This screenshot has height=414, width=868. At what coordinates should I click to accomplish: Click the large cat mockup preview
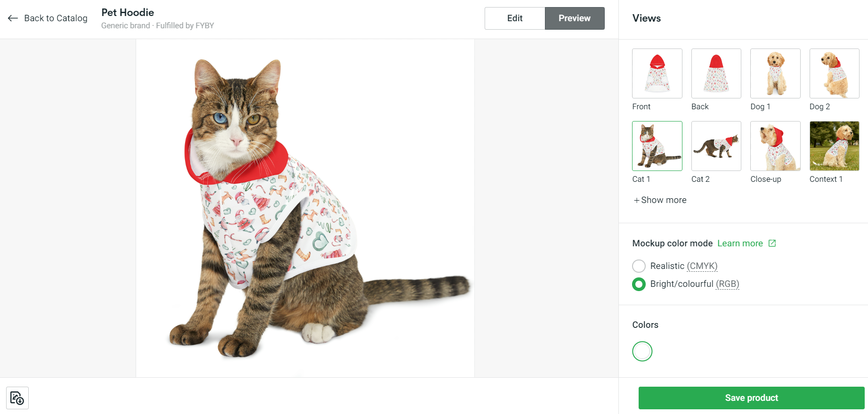305,207
